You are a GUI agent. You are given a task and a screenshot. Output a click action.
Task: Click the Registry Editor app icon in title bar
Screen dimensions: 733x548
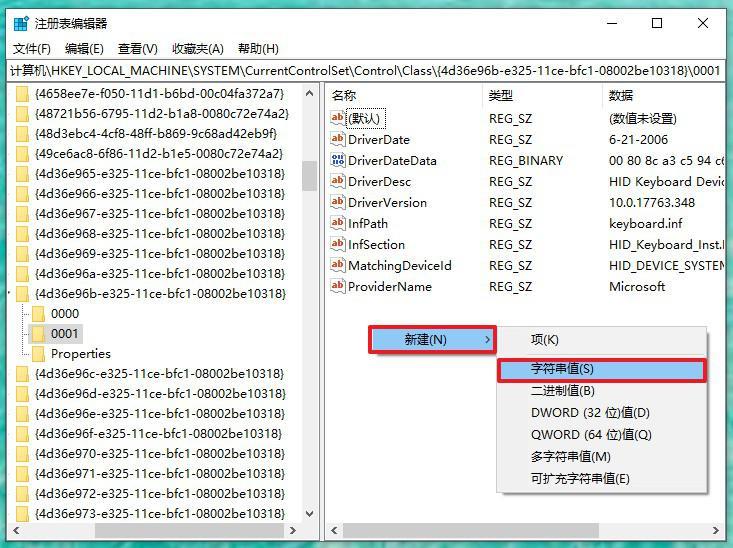pyautogui.click(x=21, y=23)
